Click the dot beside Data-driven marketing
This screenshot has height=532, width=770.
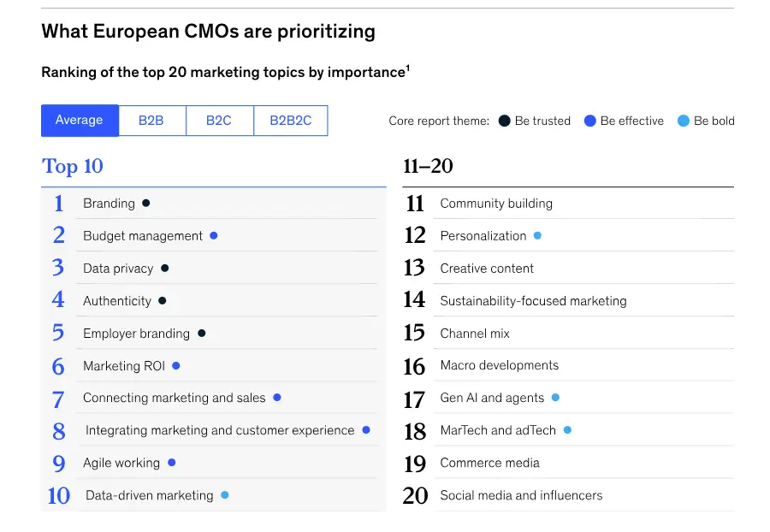click(225, 495)
